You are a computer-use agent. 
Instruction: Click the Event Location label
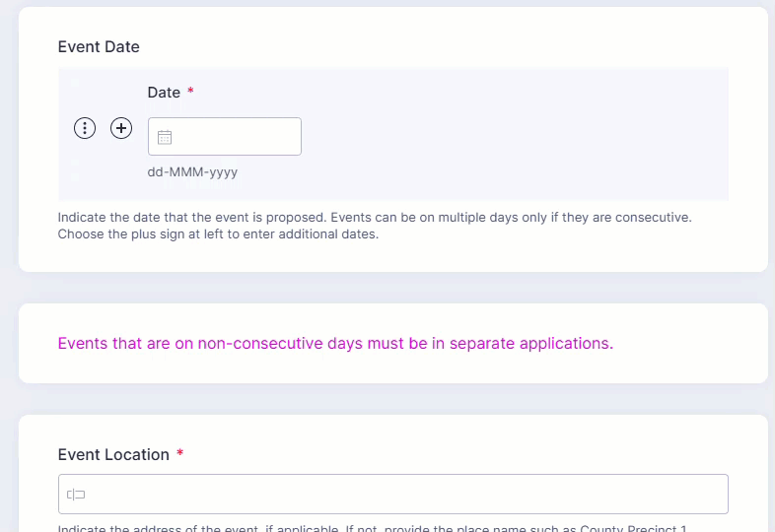pos(113,454)
